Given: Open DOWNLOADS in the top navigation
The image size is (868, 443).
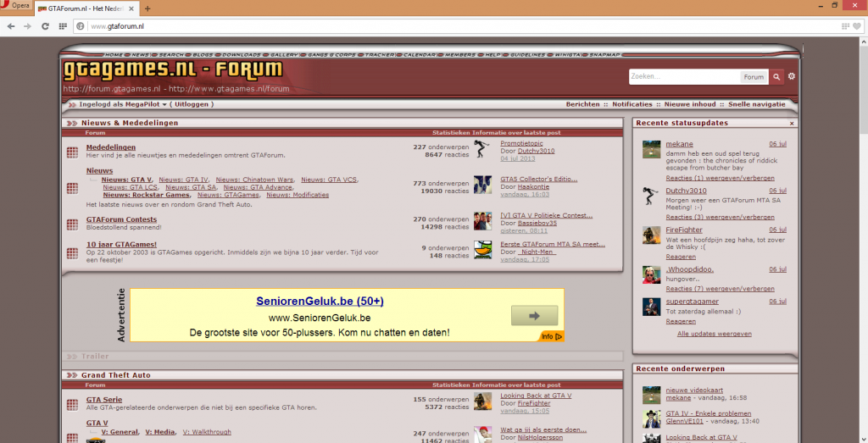Looking at the screenshot, I should 242,55.
